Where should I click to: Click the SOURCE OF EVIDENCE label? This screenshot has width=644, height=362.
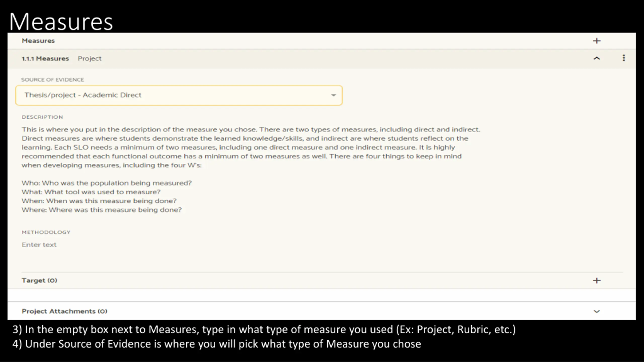click(53, 80)
